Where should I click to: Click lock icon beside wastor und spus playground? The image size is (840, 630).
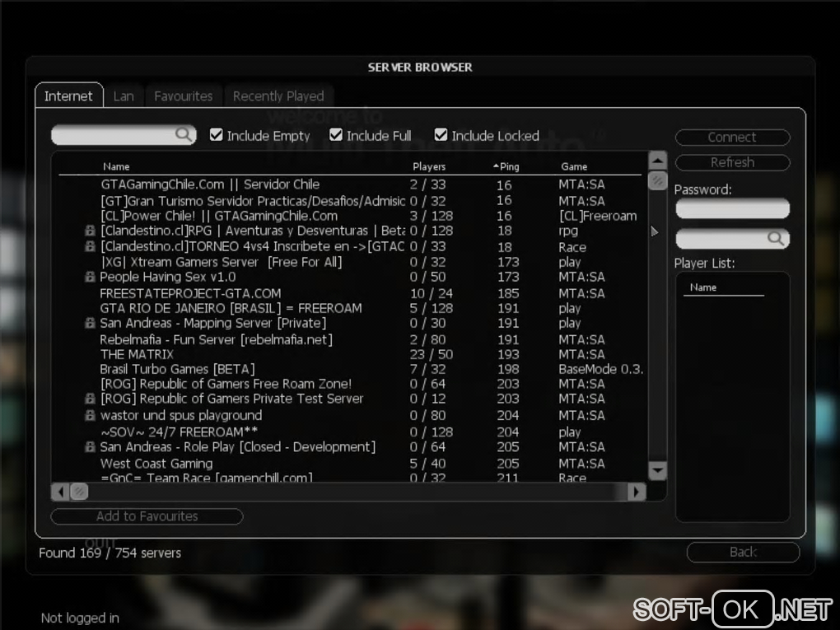(x=90, y=415)
